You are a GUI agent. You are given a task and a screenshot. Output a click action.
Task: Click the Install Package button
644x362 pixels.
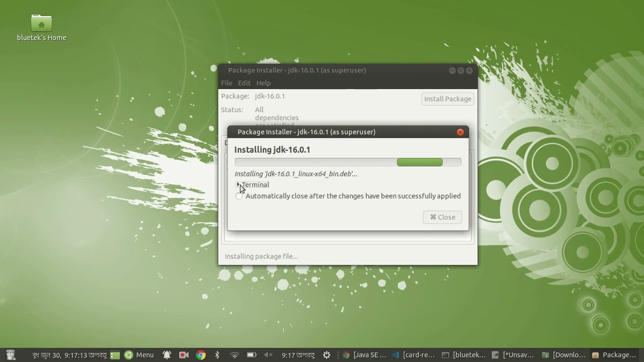448,99
